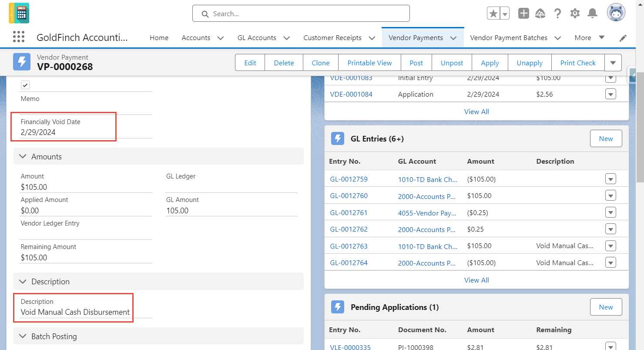The image size is (644, 350).
Task: Click the Apply button
Action: (490, 63)
